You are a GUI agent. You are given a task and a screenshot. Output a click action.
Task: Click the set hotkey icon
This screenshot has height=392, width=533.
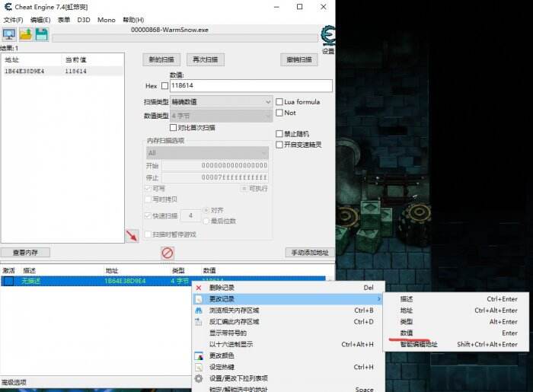point(199,367)
